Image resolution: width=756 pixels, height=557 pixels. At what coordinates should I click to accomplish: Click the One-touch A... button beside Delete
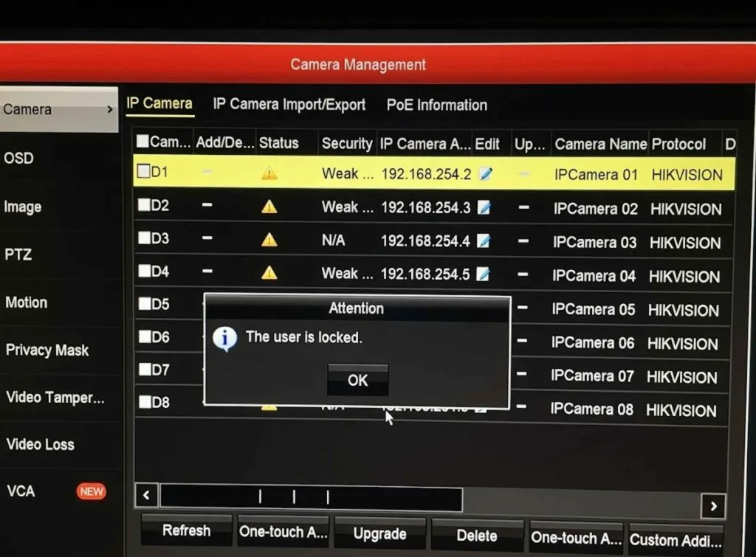576,537
